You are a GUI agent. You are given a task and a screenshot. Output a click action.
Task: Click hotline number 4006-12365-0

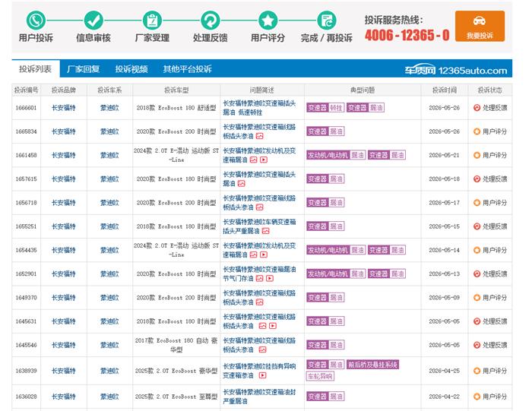(407, 35)
